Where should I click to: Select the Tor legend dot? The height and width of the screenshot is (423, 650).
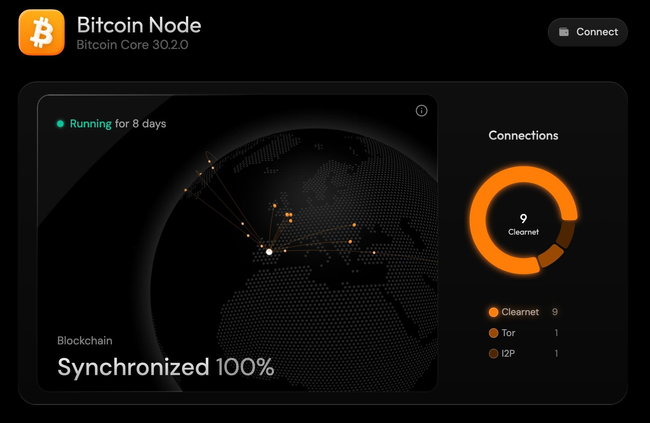coord(493,333)
